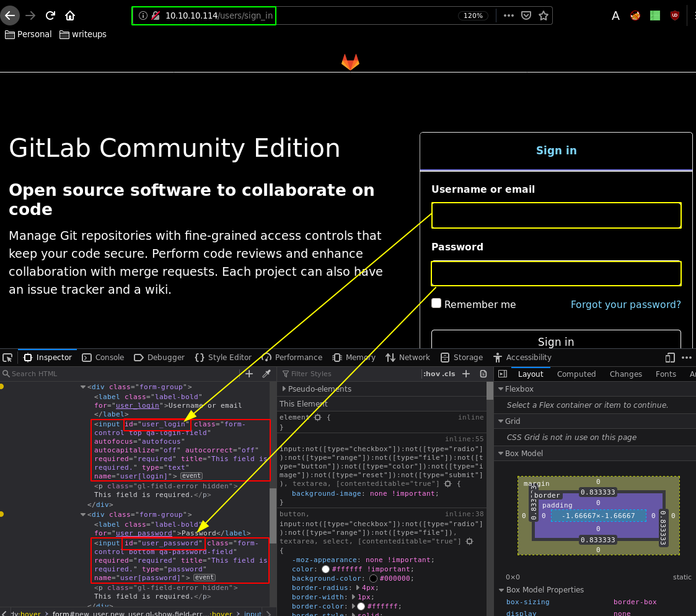
Task: Collapse the second form-group div node
Action: coord(83,515)
